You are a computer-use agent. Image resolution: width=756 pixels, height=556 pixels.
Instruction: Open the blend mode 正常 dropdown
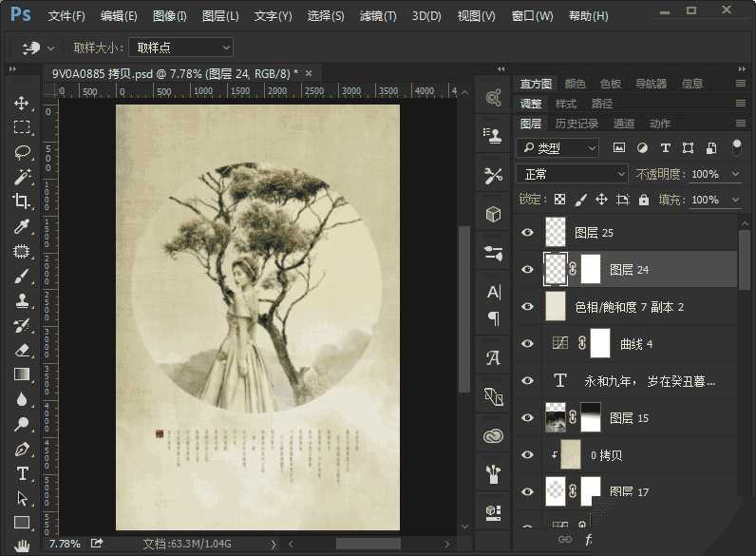(x=572, y=174)
